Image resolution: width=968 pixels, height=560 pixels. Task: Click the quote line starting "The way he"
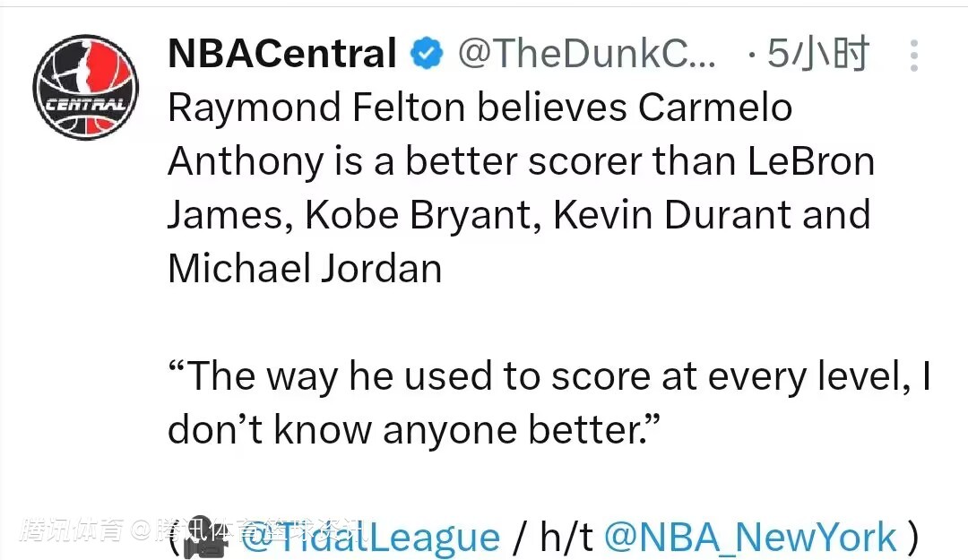click(549, 376)
